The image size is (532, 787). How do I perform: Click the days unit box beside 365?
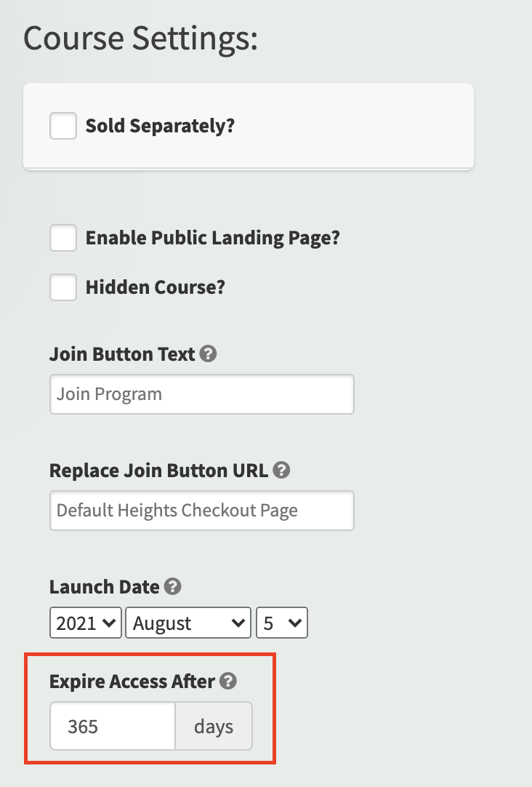tap(214, 727)
